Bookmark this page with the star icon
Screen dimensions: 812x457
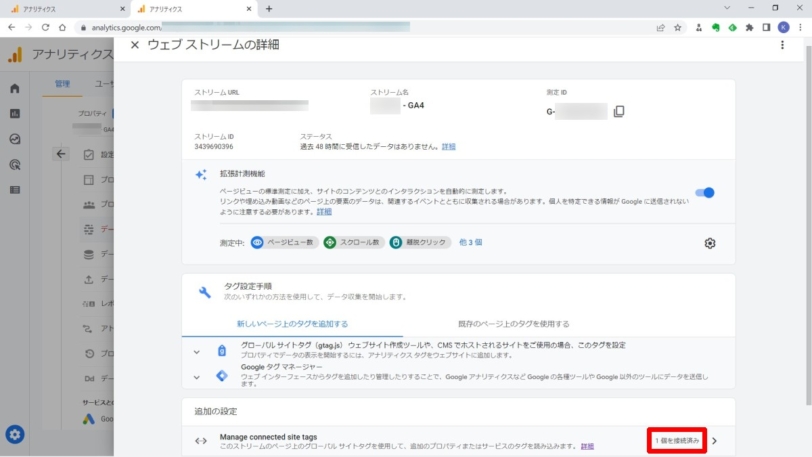[677, 27]
